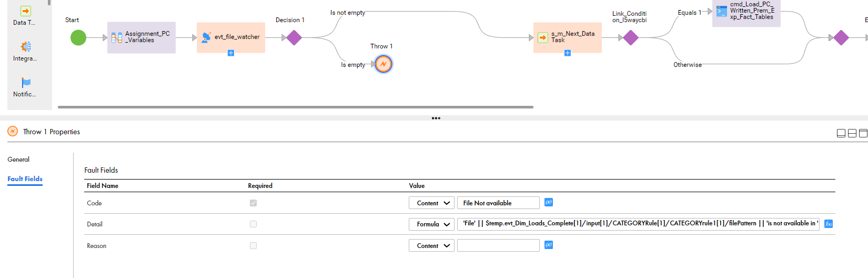Click the Code value input field
868x278 pixels.
click(498, 203)
